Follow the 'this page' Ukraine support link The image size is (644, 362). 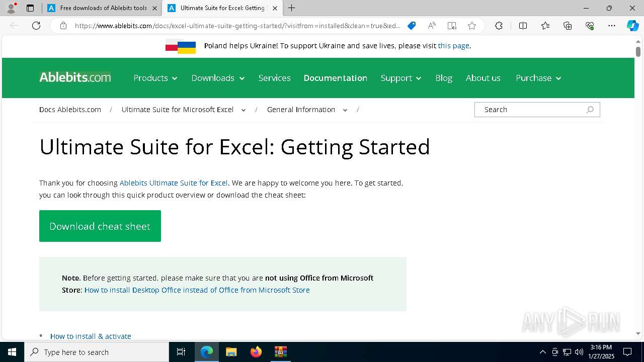pyautogui.click(x=453, y=46)
